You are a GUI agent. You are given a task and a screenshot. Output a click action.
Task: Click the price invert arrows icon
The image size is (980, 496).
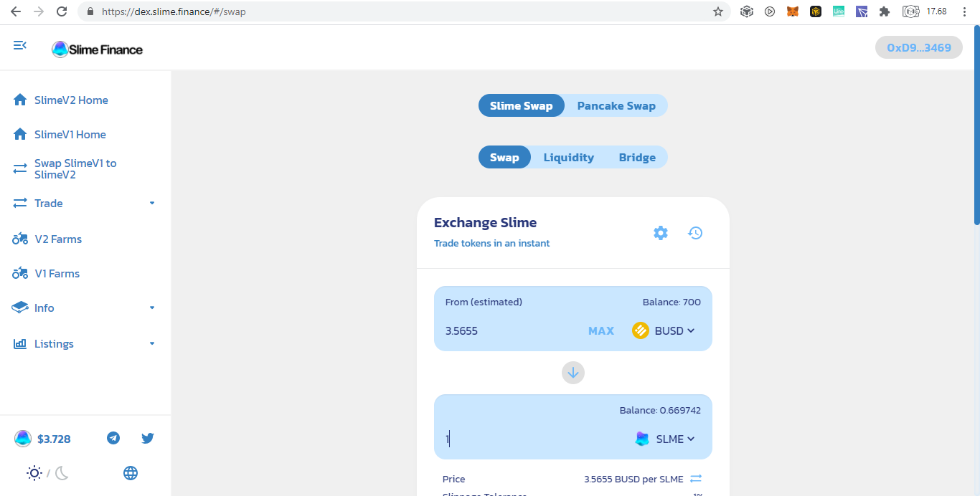[696, 479]
